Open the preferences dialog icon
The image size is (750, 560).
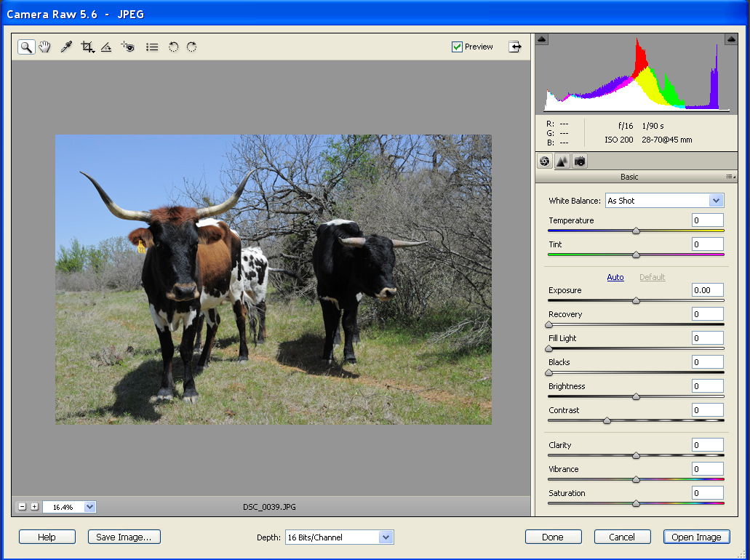[152, 47]
